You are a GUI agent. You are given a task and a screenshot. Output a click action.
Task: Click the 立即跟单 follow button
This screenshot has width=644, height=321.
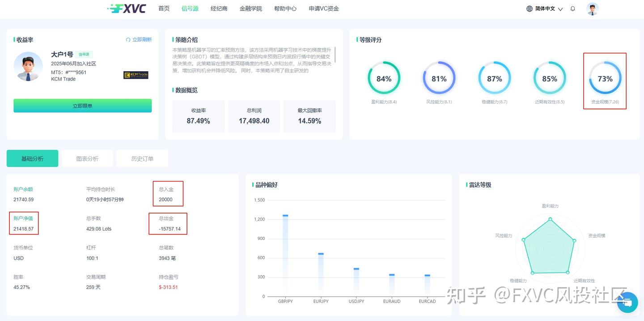click(82, 105)
